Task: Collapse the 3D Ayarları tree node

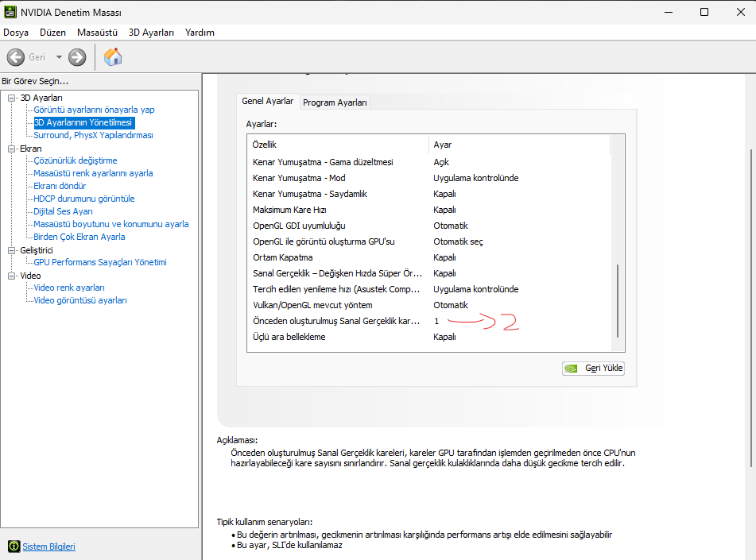Action: [x=12, y=98]
